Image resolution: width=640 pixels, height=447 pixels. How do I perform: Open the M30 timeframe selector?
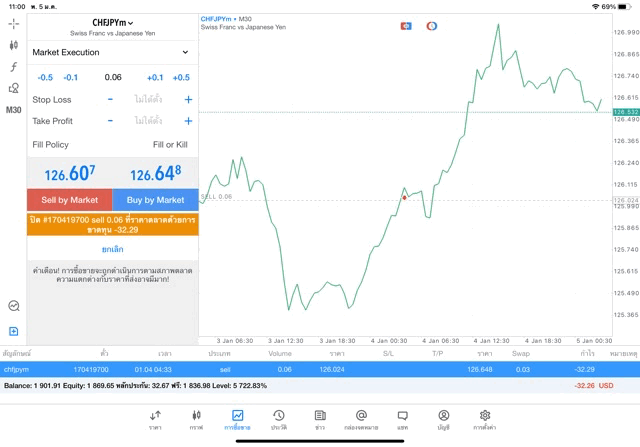coord(14,110)
